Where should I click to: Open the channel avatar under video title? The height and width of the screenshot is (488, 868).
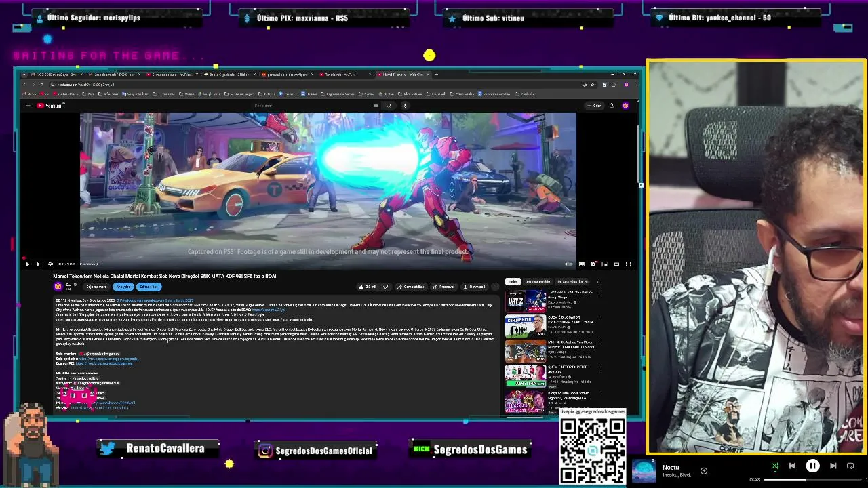pos(58,287)
